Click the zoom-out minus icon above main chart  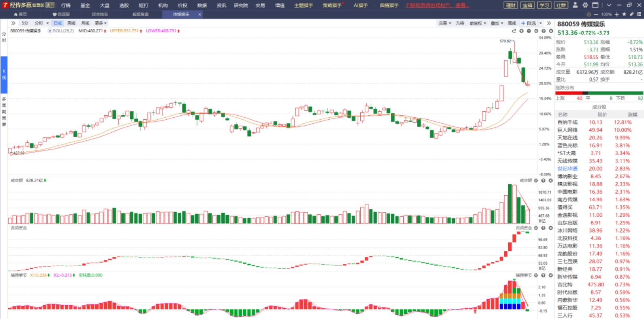529,31
